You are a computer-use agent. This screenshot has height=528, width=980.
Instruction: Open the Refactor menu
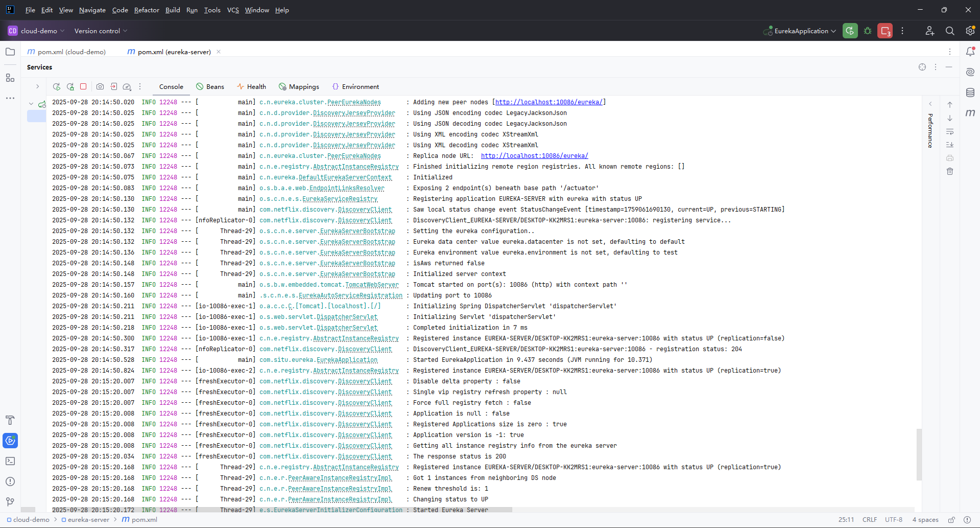(147, 10)
